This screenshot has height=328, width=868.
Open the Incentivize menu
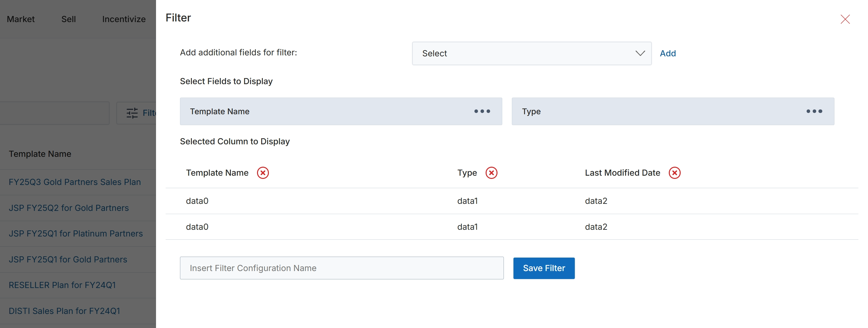124,19
